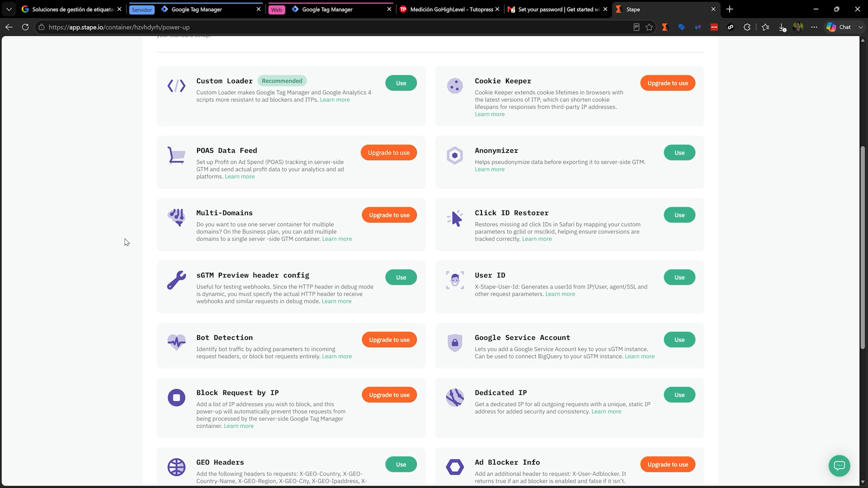Click the Dedicated IP globe icon

click(x=455, y=398)
